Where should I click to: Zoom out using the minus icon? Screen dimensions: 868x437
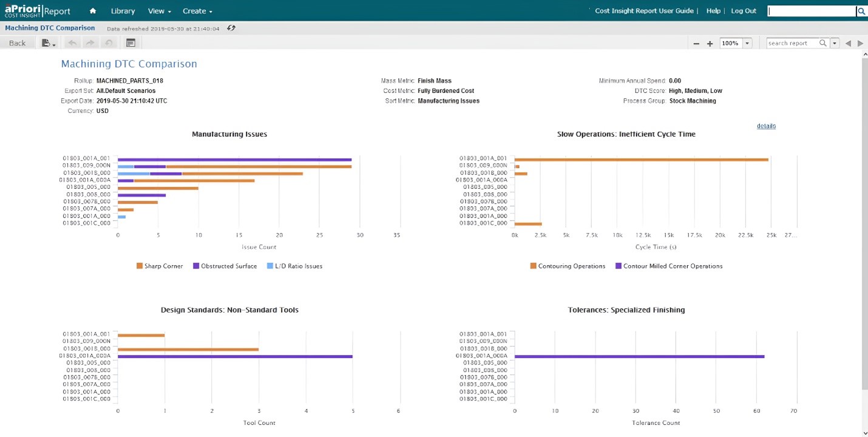(696, 44)
